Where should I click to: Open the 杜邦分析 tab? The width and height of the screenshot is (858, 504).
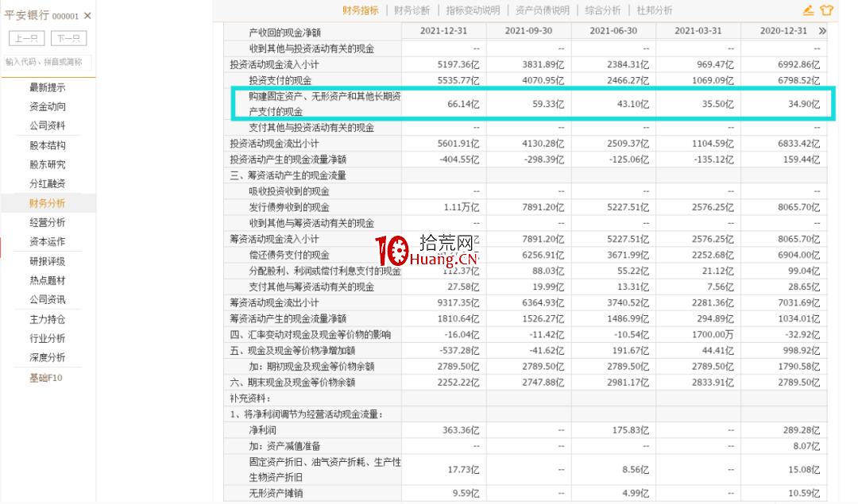[x=655, y=10]
